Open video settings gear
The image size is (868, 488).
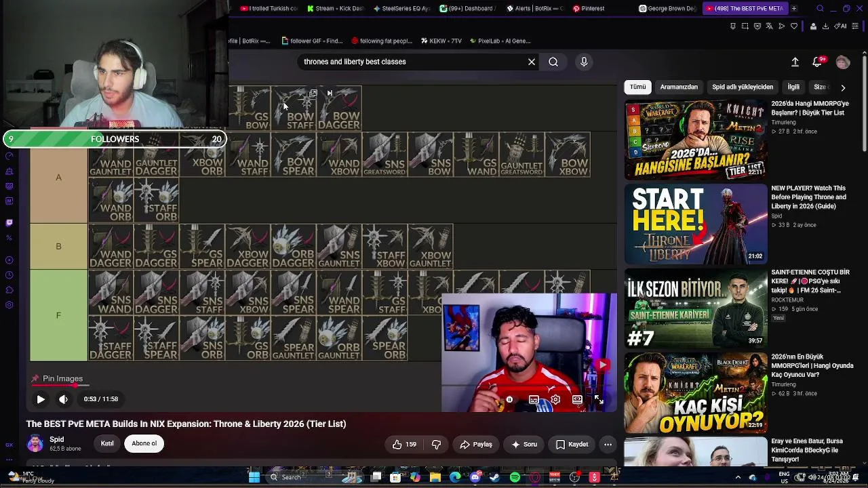point(555,399)
